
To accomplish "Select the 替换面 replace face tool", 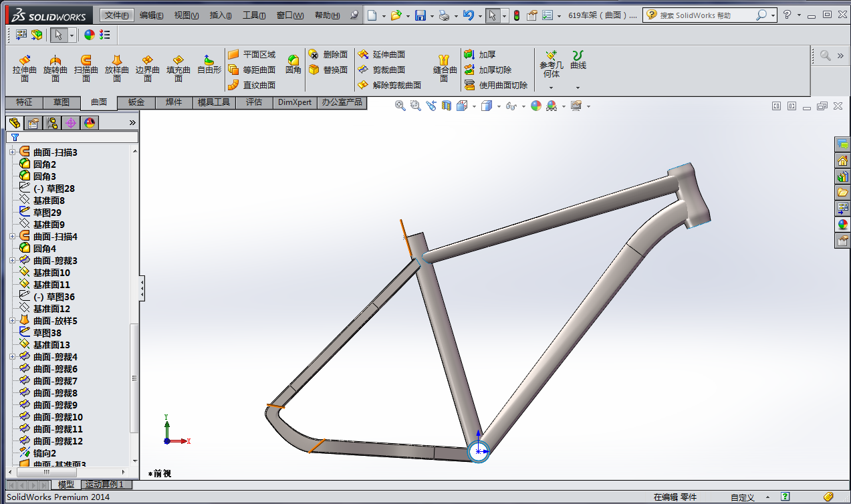I will pyautogui.click(x=328, y=70).
